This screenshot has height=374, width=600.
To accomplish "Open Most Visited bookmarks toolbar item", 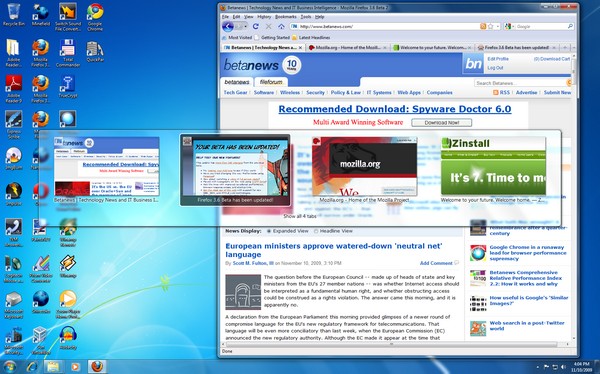I will pos(237,38).
